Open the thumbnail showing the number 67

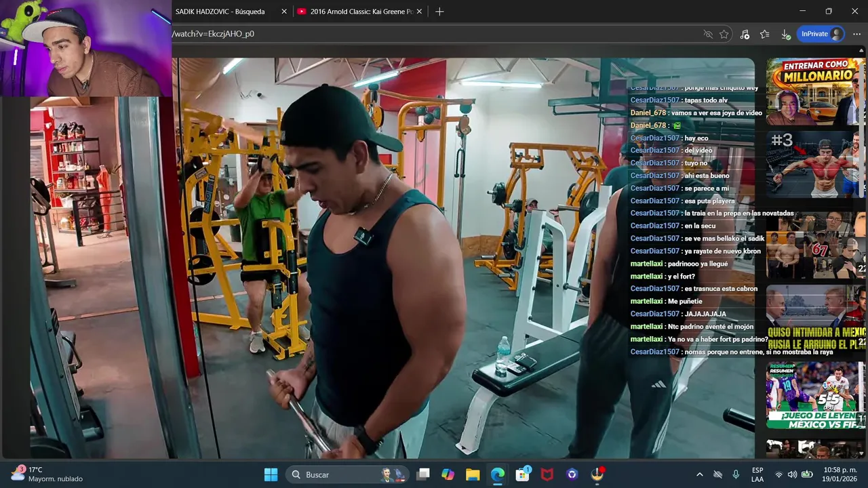816,245
